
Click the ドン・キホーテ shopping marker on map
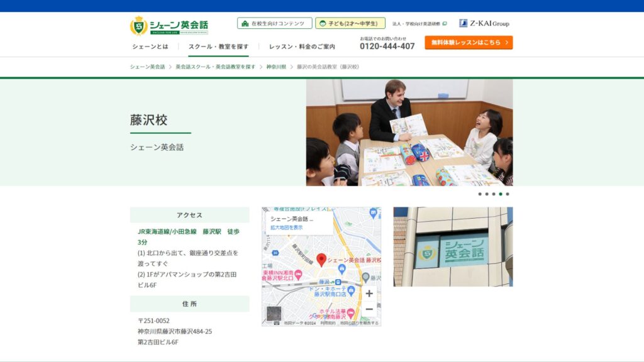coord(351,291)
